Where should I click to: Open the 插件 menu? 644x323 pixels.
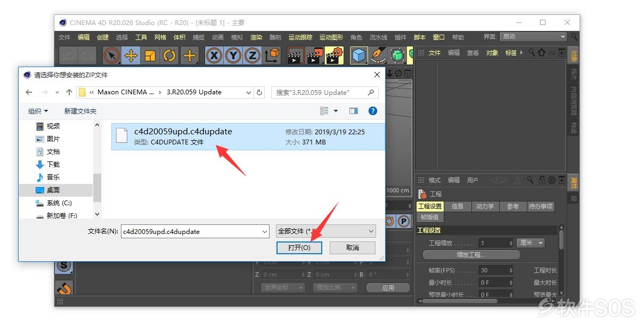coord(401,37)
